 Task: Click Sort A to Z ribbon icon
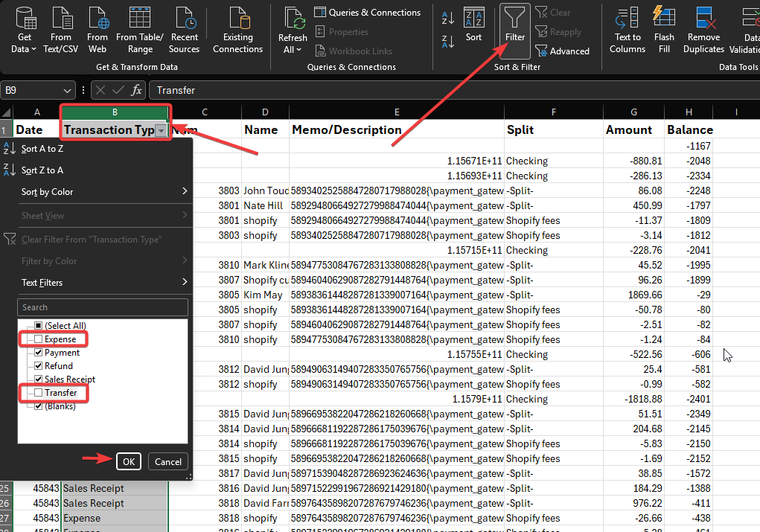[x=448, y=17]
